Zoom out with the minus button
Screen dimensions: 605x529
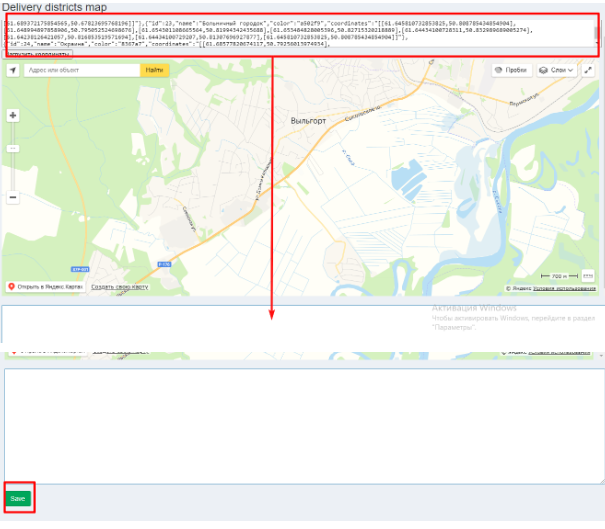13,198
